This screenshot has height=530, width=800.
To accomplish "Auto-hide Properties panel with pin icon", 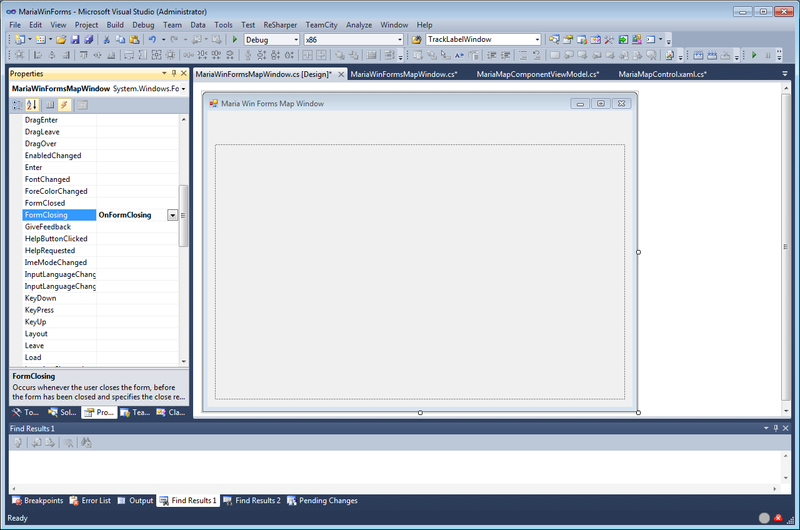I will pos(174,73).
